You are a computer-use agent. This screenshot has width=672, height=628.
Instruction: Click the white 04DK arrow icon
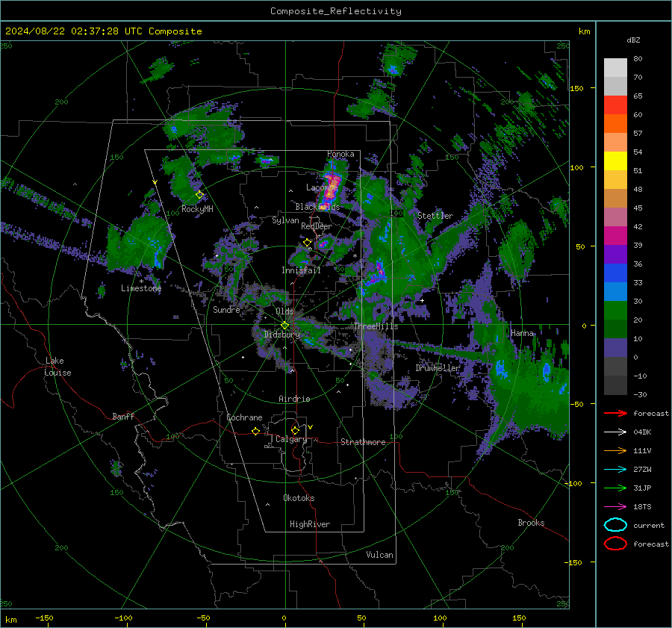click(x=615, y=432)
